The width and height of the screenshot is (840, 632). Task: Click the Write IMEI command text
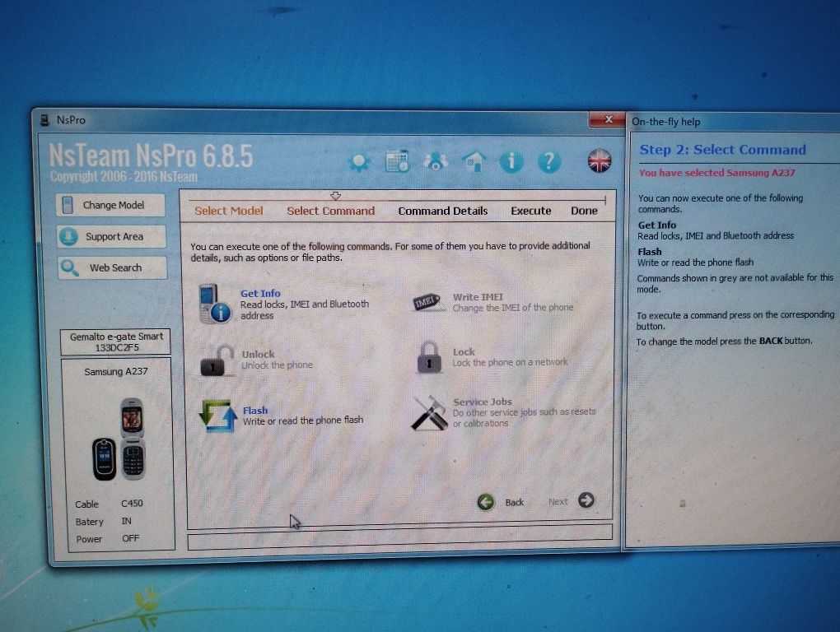tap(478, 297)
